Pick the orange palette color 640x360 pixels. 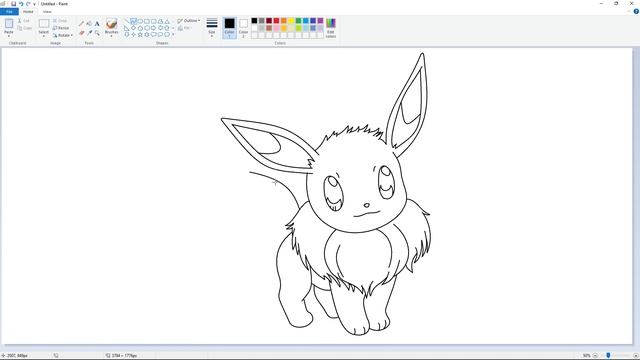284,20
